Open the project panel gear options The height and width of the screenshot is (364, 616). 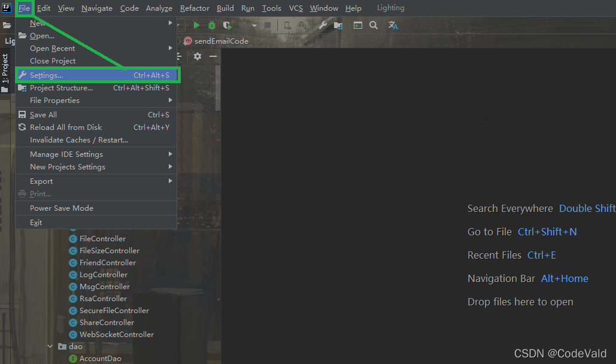198,56
